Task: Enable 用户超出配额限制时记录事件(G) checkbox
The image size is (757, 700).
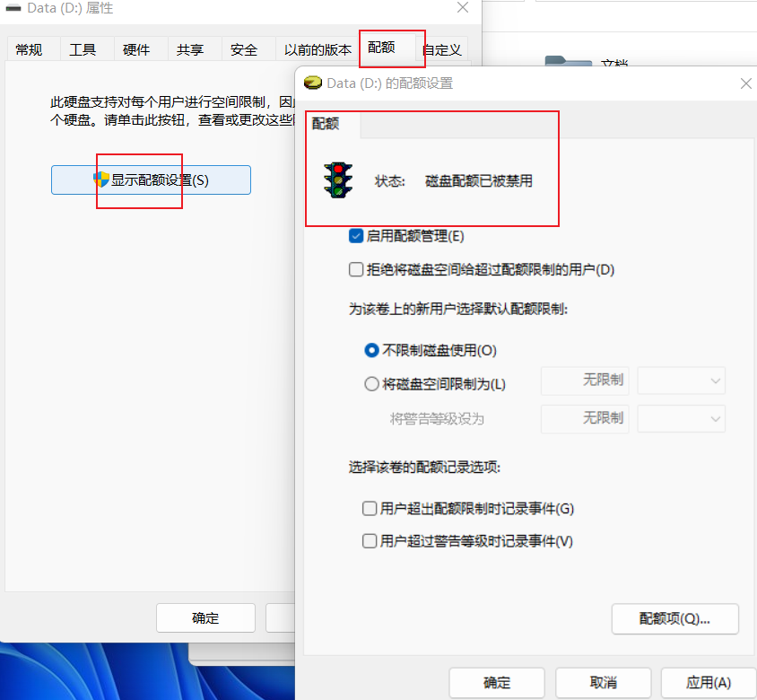Action: [x=370, y=508]
